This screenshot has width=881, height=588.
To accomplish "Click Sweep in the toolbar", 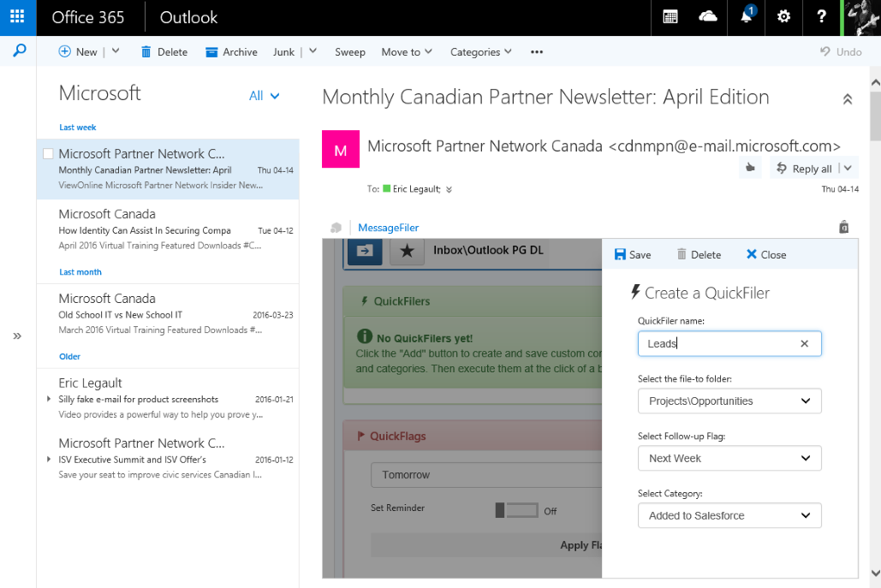I will click(x=350, y=51).
